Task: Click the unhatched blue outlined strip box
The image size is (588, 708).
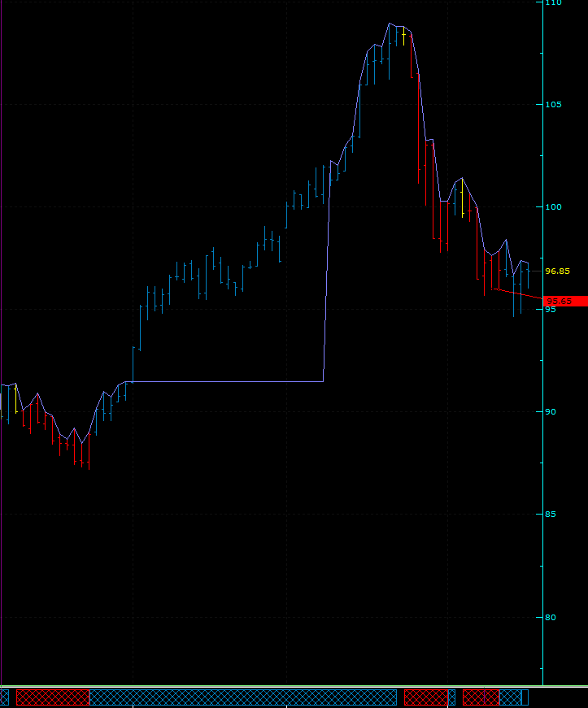Action: pyautogui.click(x=525, y=697)
